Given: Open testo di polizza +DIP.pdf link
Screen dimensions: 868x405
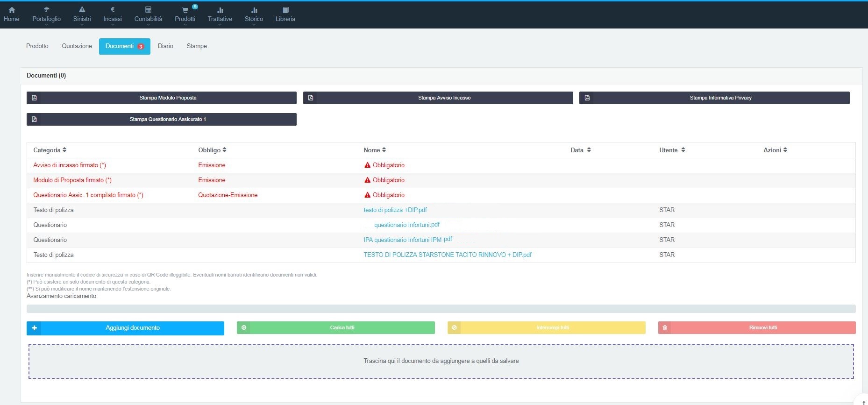Looking at the screenshot, I should (x=395, y=210).
